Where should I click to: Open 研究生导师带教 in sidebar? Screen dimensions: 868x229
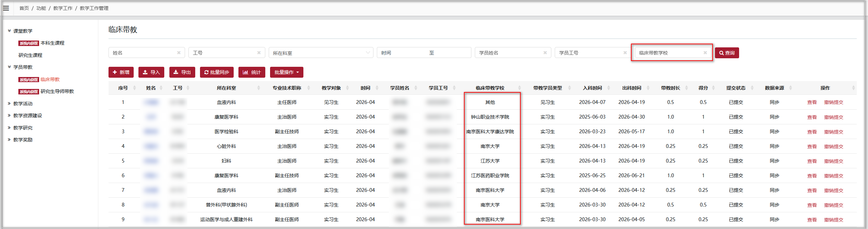(57, 91)
